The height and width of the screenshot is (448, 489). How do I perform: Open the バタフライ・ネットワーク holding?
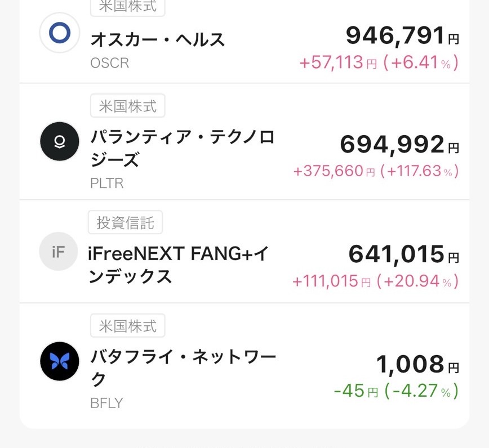[183, 368]
